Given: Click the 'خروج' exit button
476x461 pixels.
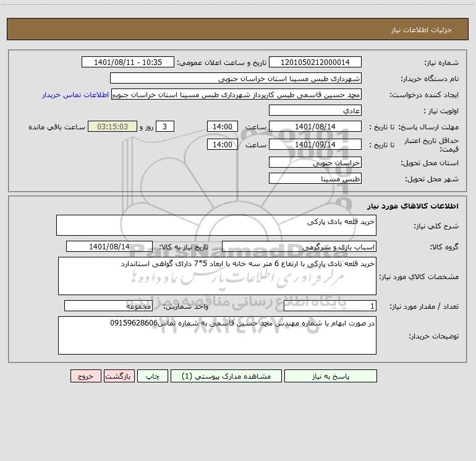Looking at the screenshot, I should pyautogui.click(x=85, y=376).
